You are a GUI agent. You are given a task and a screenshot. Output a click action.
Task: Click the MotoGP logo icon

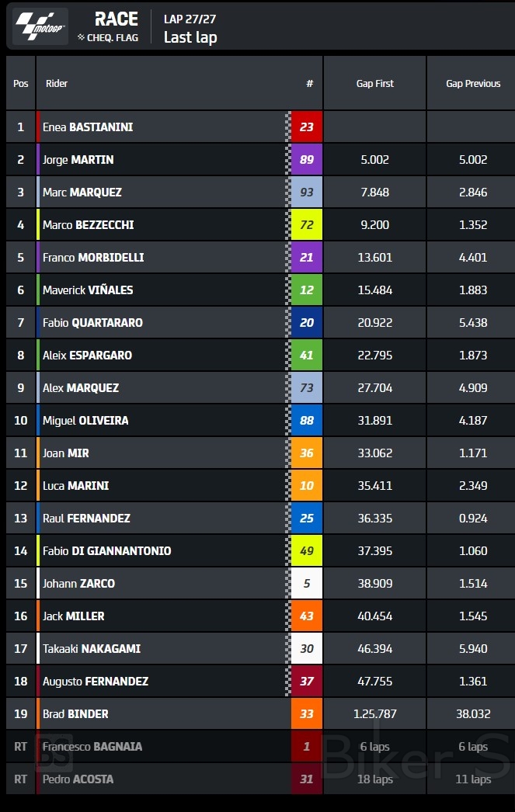41,26
